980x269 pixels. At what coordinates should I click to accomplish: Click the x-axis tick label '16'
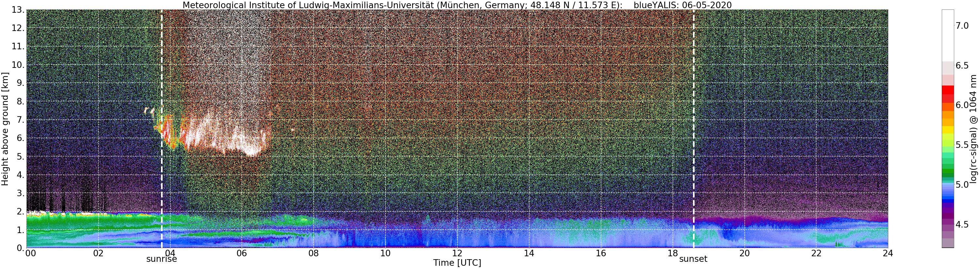601,253
